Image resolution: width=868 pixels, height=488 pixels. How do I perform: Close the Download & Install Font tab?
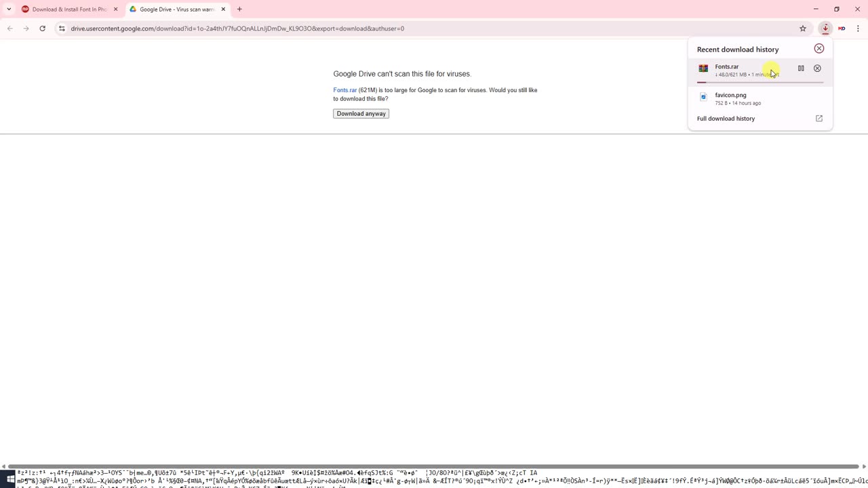pyautogui.click(x=115, y=9)
